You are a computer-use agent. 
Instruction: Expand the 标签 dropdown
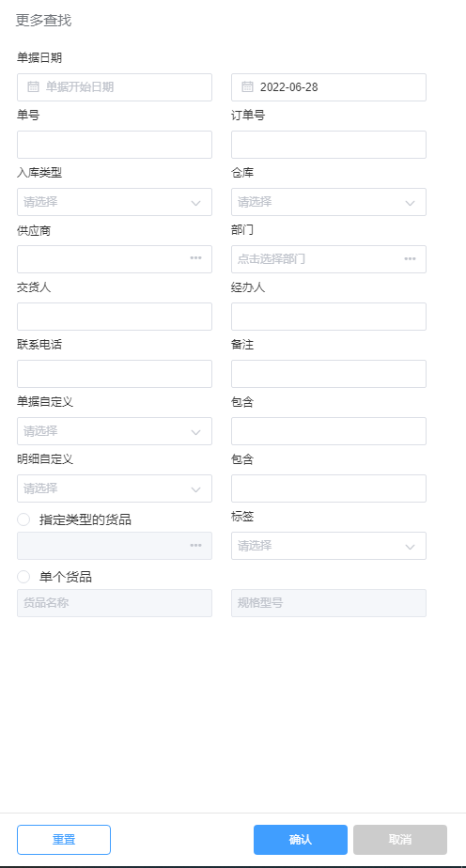click(329, 546)
